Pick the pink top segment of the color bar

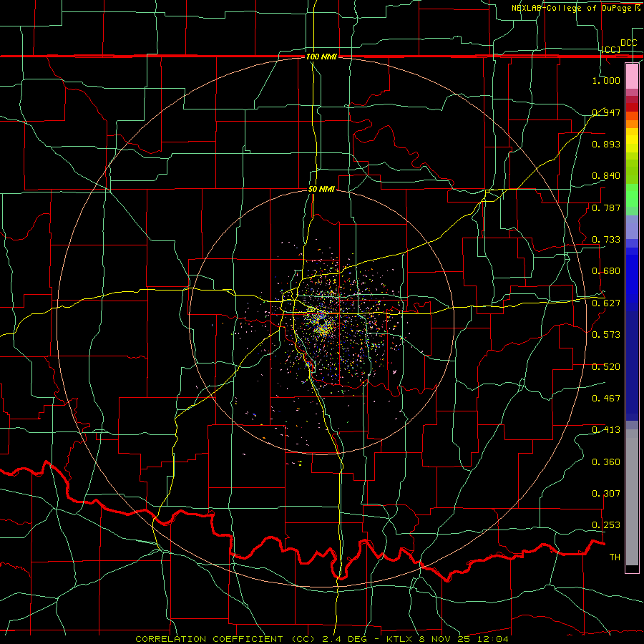click(x=632, y=76)
